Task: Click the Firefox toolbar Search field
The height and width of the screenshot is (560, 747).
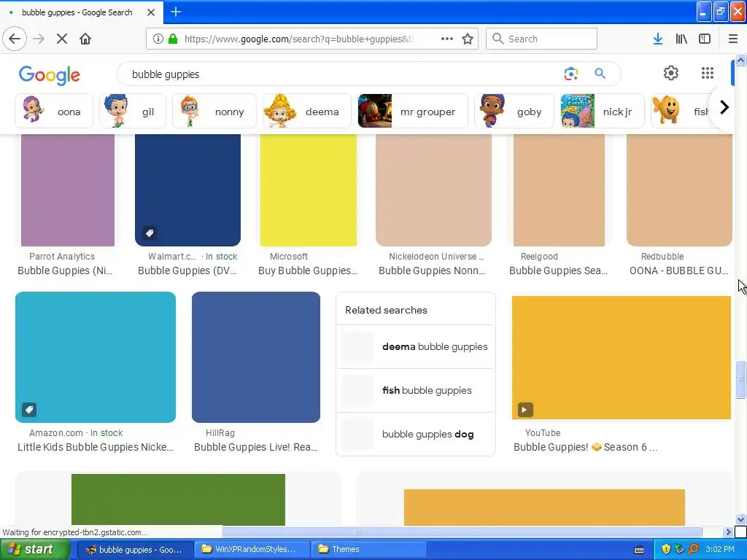Action: [x=541, y=39]
